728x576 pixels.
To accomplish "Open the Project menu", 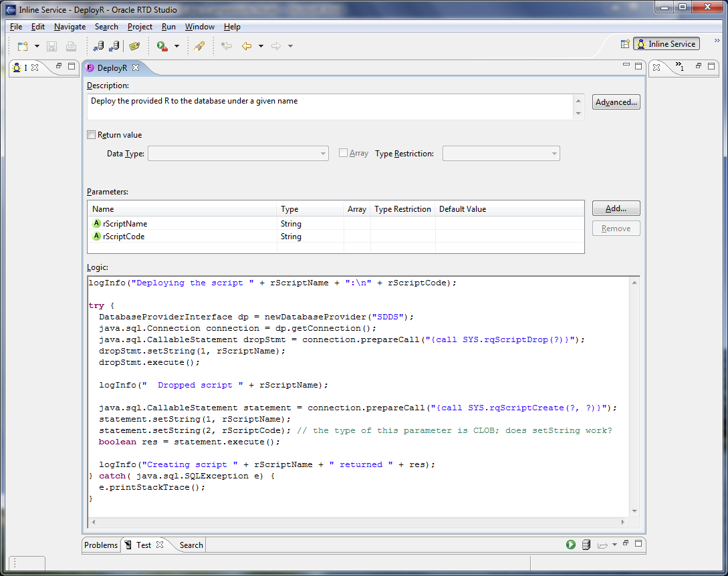I will pos(140,27).
